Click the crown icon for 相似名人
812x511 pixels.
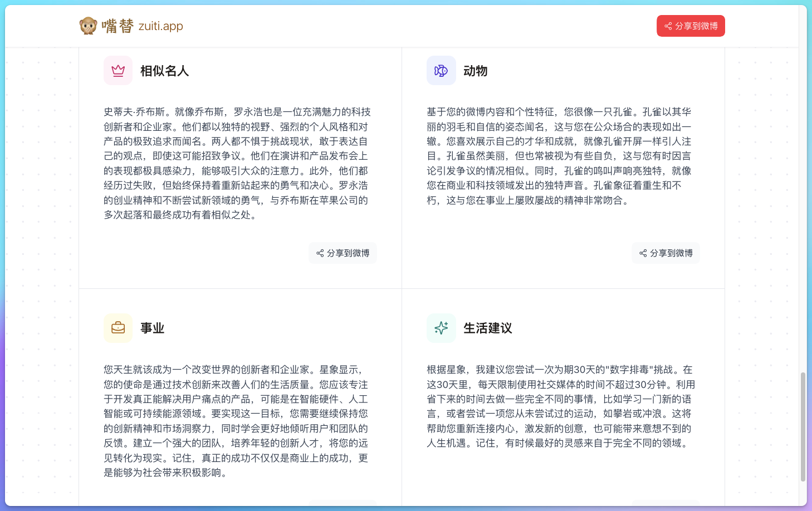(x=118, y=71)
